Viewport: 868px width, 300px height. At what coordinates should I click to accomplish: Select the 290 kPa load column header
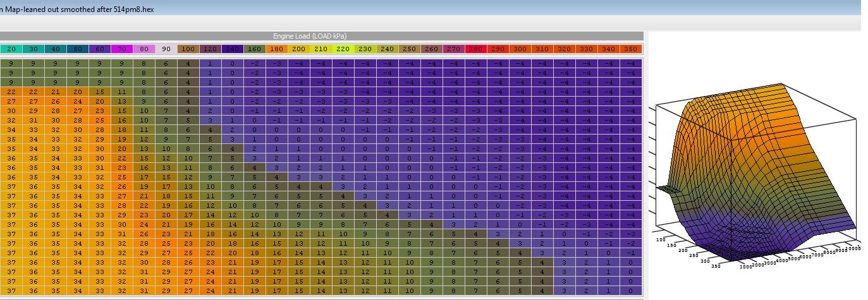coord(498,49)
